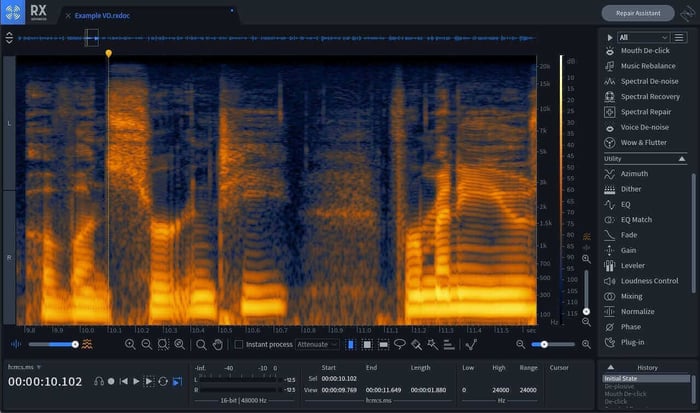The image size is (700, 413).
Task: Select the Lasso selection tool
Action: click(400, 344)
